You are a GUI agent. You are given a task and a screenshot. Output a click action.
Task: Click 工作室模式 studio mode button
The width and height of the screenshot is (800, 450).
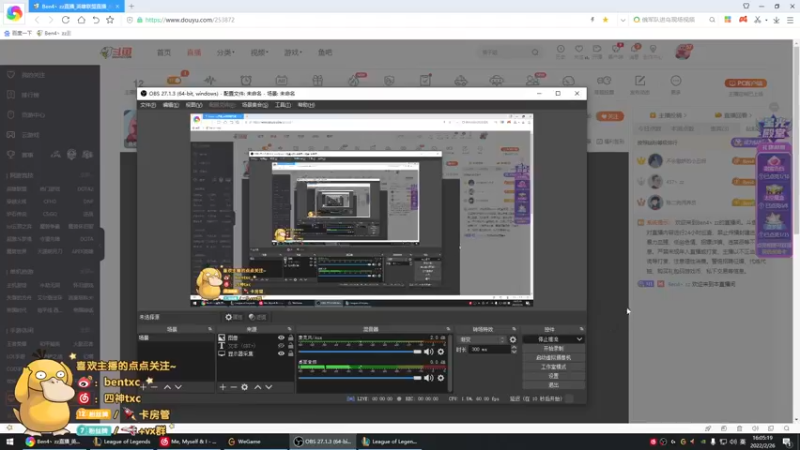click(x=554, y=367)
